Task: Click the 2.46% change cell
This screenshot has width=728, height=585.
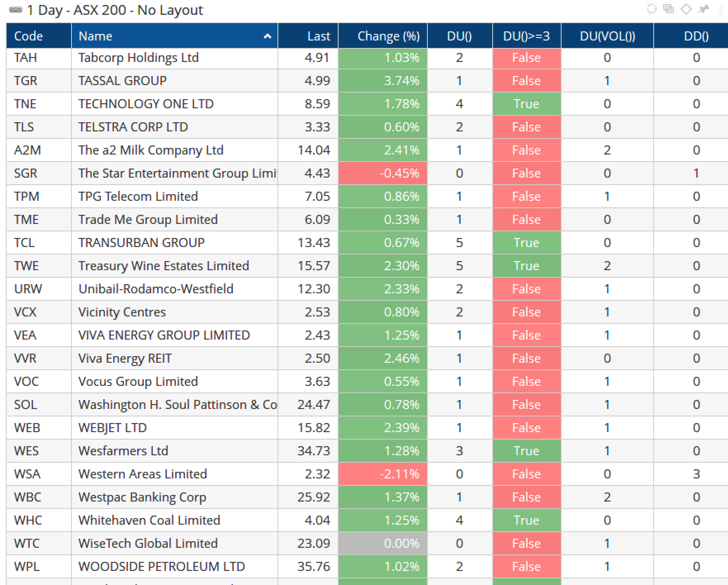Action: click(383, 358)
